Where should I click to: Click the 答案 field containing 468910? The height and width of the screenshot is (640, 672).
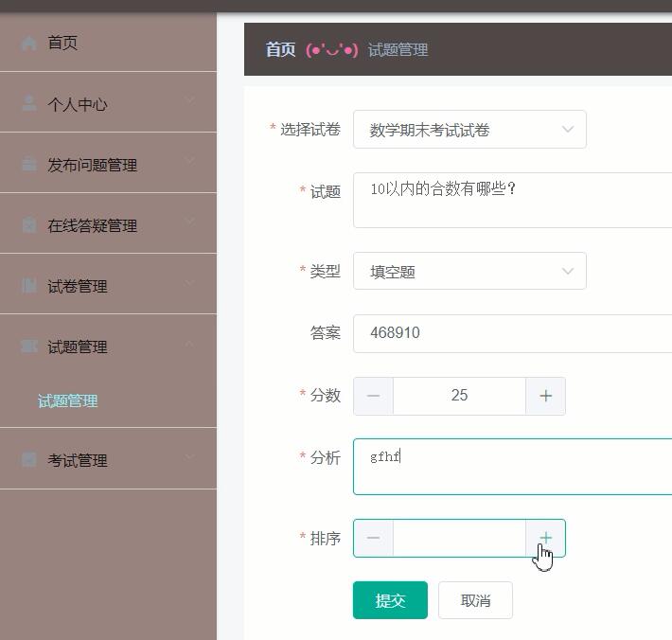tap(513, 333)
